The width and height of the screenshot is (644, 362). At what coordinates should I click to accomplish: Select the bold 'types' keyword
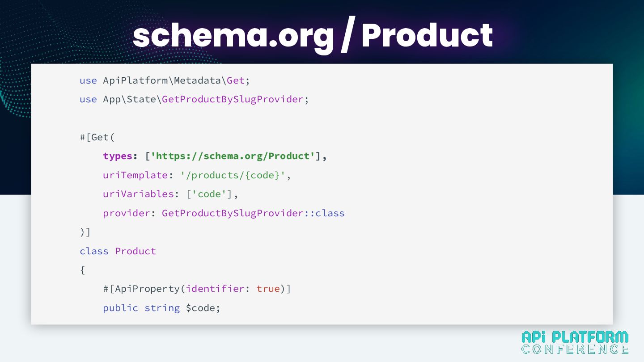pos(118,156)
